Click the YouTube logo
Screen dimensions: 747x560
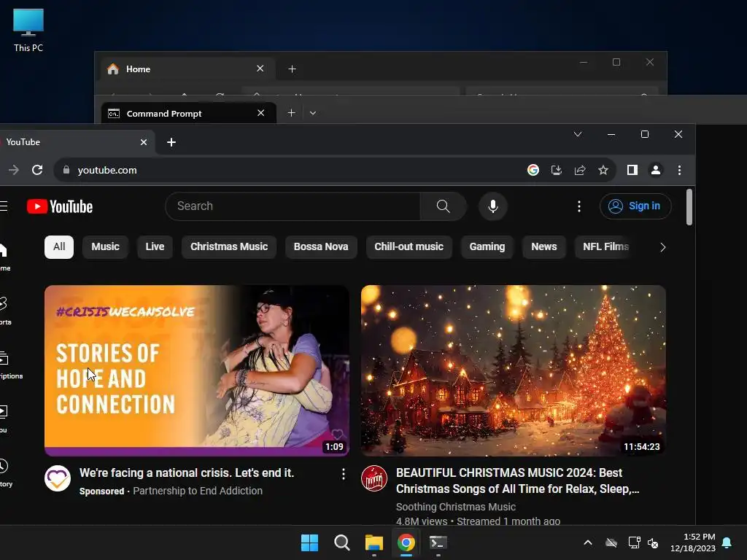pyautogui.click(x=60, y=206)
